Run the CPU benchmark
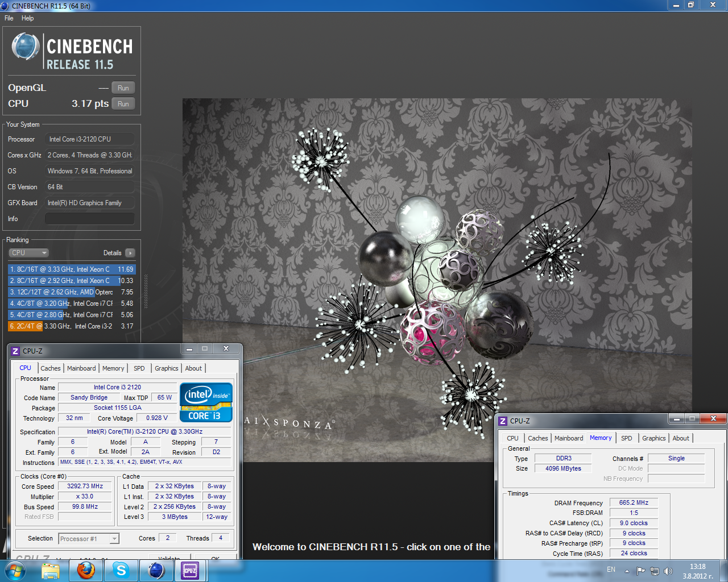The height and width of the screenshot is (582, 728). pyautogui.click(x=123, y=104)
